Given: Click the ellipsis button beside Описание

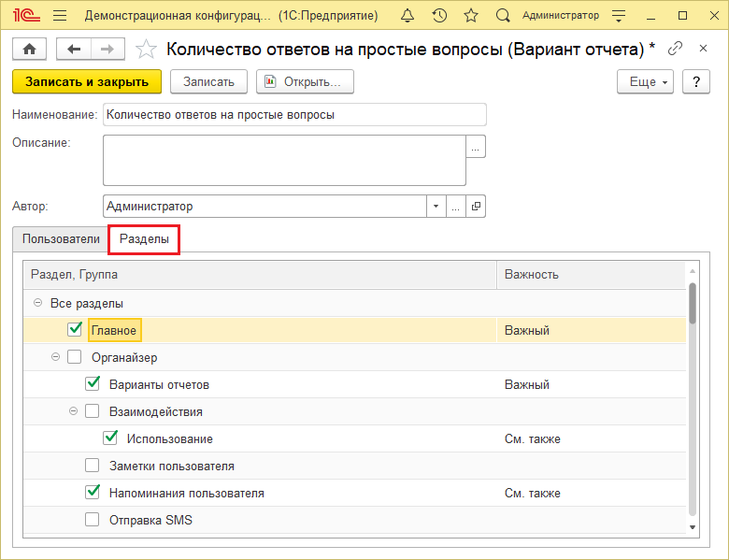Looking at the screenshot, I should [x=476, y=147].
